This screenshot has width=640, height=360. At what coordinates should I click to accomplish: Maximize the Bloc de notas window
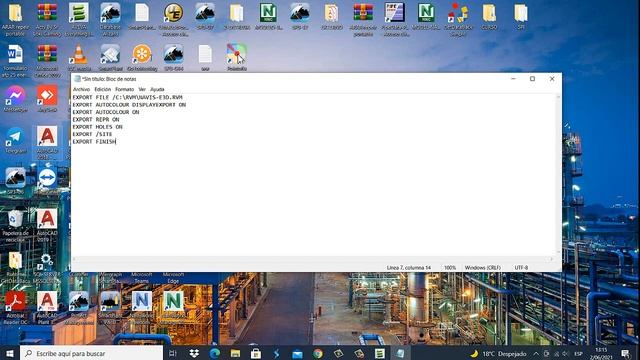coord(532,79)
